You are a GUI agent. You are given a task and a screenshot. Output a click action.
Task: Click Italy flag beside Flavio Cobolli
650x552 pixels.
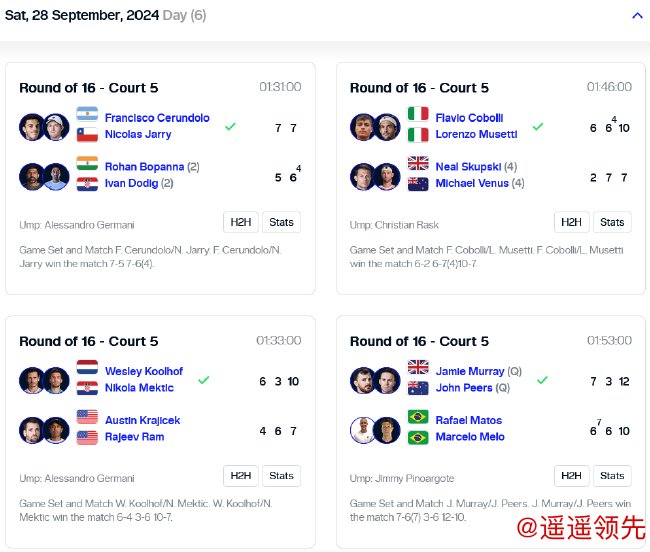click(418, 116)
